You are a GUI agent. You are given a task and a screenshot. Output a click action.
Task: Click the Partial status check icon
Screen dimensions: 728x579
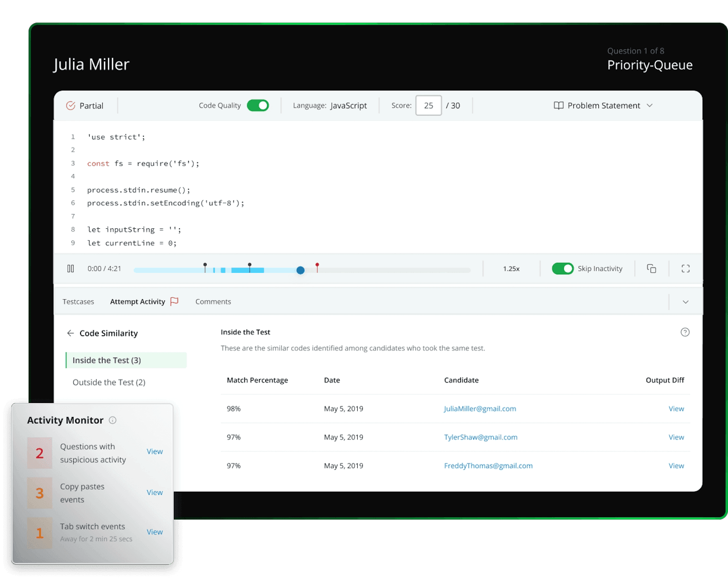[71, 106]
